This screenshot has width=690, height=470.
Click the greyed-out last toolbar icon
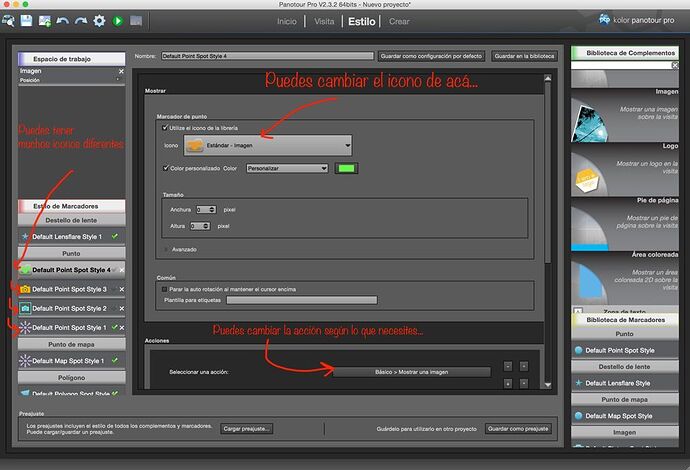(x=136, y=21)
